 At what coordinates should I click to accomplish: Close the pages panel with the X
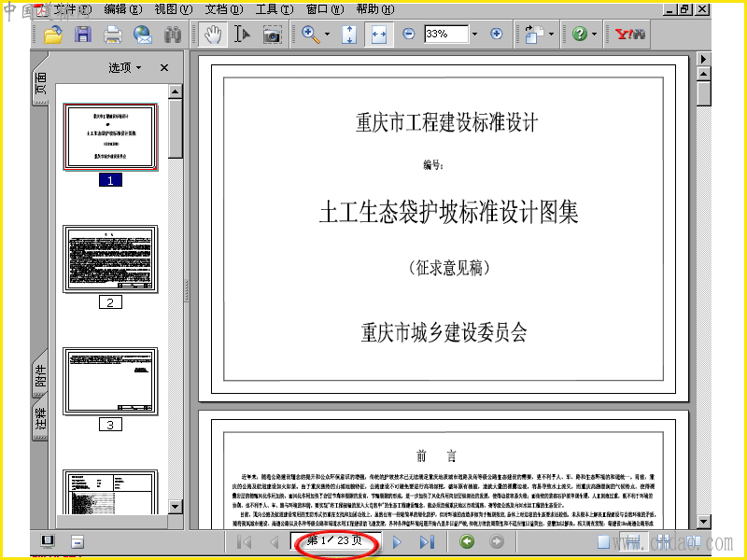(x=164, y=67)
